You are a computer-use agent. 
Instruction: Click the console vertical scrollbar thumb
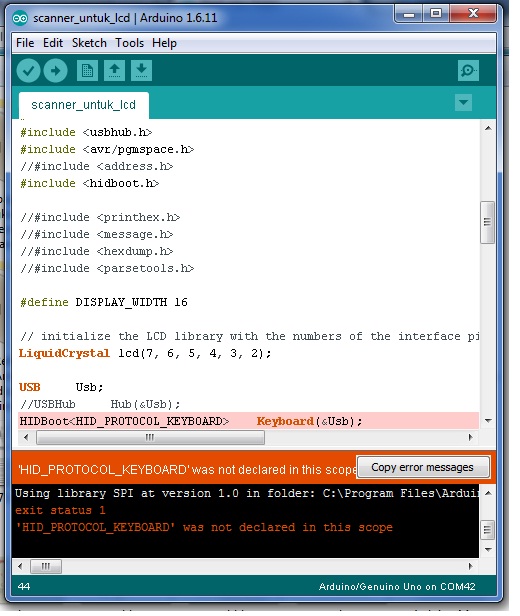coord(487,530)
